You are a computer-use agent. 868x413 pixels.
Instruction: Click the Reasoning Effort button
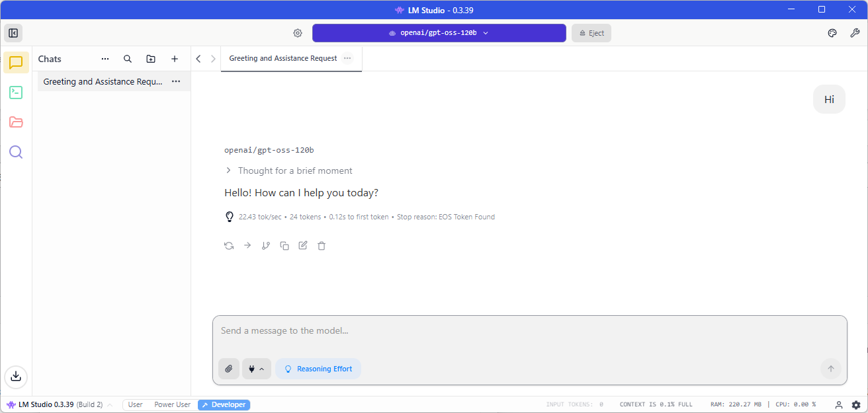pyautogui.click(x=318, y=369)
